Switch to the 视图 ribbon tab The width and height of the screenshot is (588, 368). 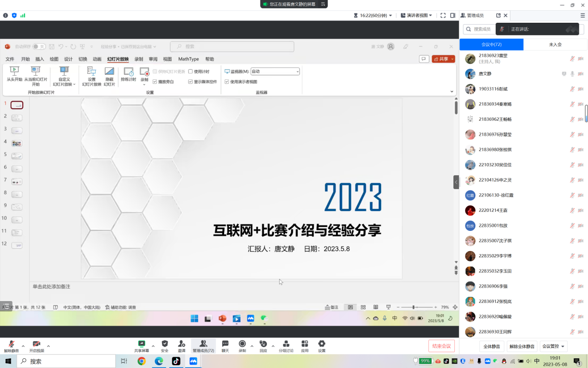(167, 59)
